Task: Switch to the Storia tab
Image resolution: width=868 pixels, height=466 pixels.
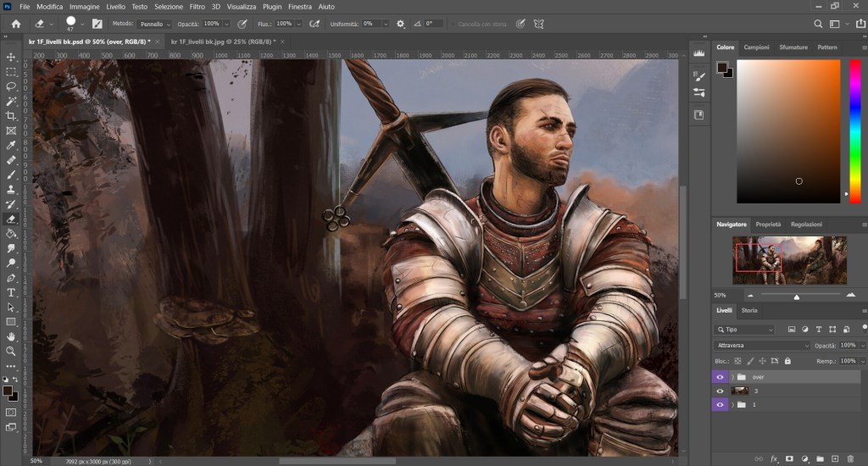Action: point(749,310)
